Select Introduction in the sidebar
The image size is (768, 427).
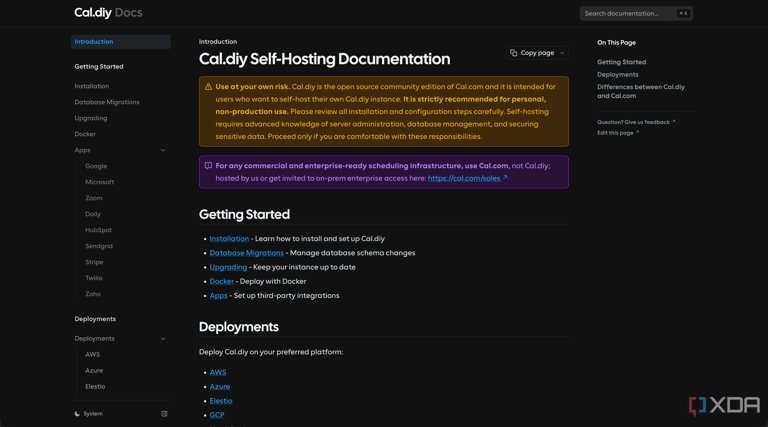(120, 42)
